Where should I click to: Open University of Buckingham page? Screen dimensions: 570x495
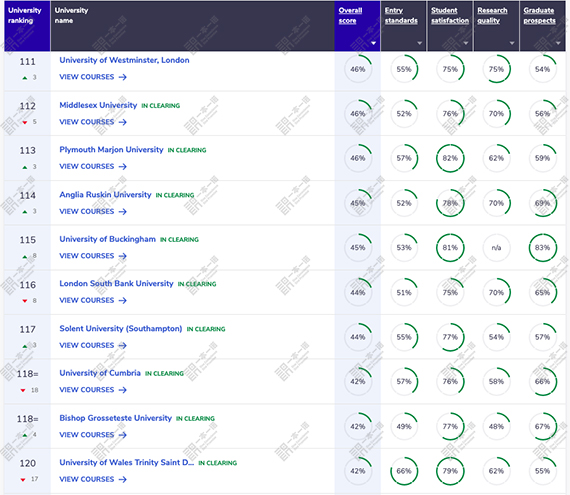point(108,239)
